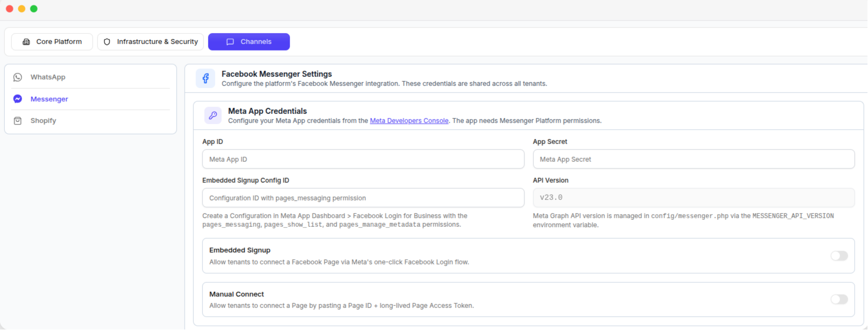Open Shopify channel settings

point(91,121)
